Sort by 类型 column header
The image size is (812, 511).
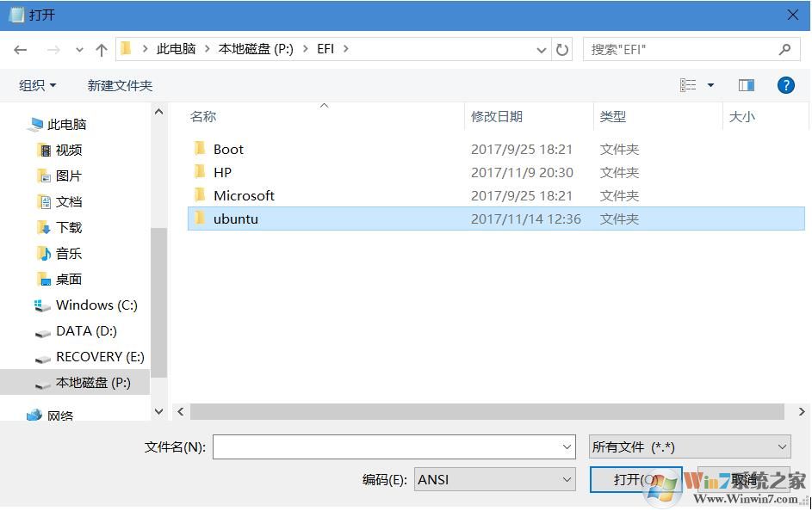coord(612,116)
